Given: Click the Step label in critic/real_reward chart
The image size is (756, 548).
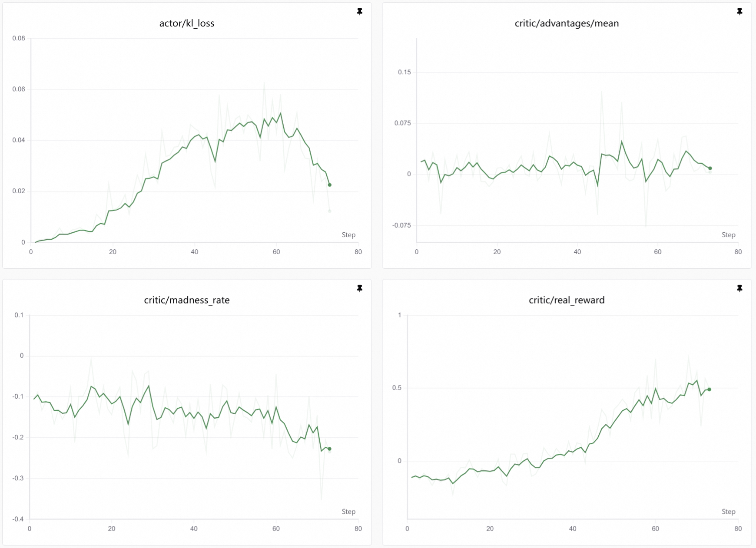Looking at the screenshot, I should click(x=728, y=512).
